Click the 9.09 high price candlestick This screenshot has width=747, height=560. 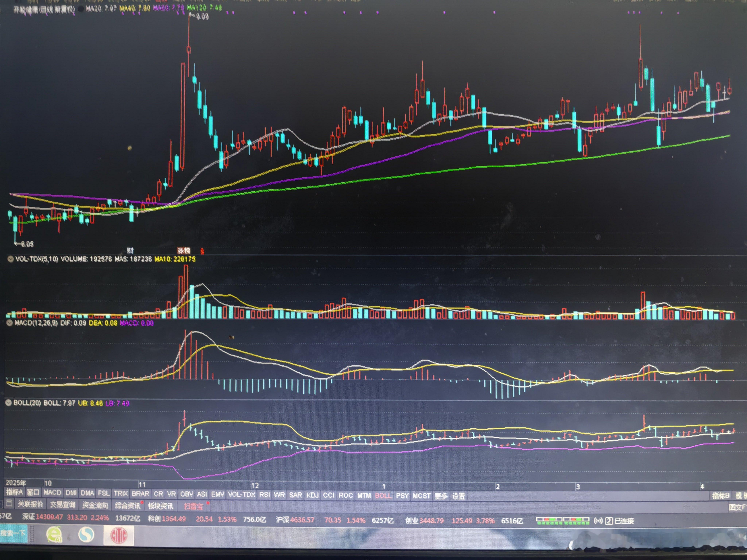[x=189, y=50]
